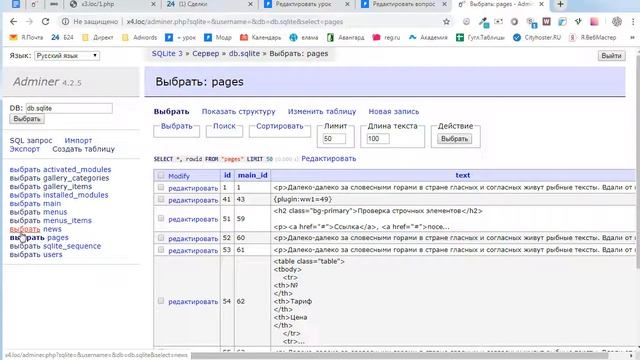The height and width of the screenshot is (360, 640).
Task: Toggle the select-all checkbox in the table header
Action: click(161, 175)
